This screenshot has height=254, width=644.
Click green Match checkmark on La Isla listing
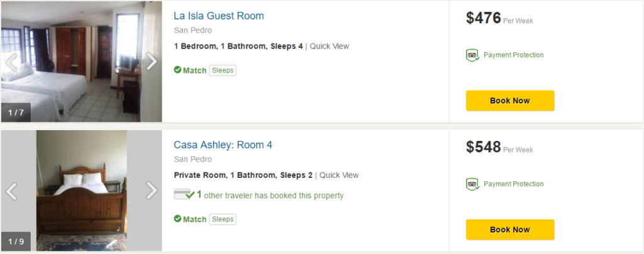(x=178, y=70)
